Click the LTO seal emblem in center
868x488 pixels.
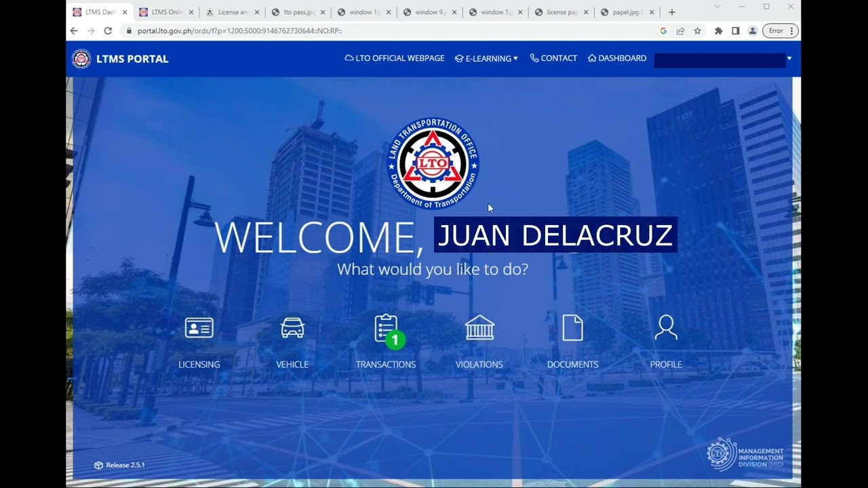click(433, 163)
